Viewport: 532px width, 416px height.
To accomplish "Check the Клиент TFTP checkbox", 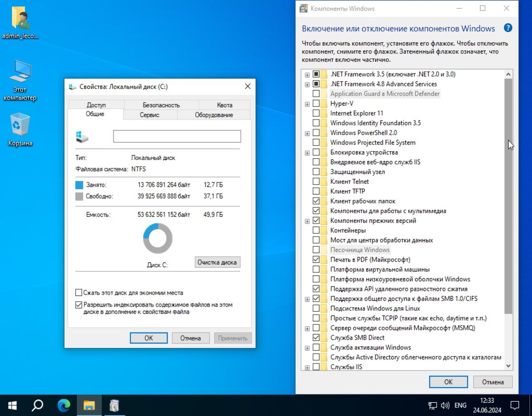I will point(316,191).
